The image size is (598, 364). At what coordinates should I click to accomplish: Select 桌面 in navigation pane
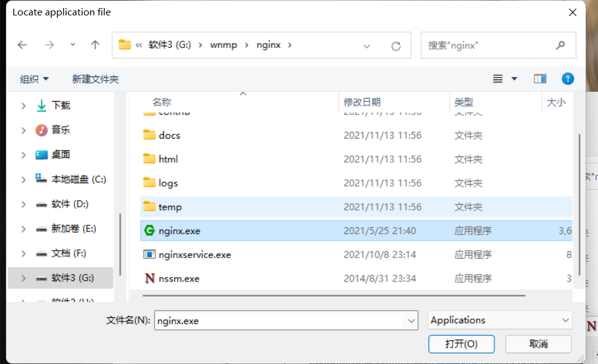(60, 155)
